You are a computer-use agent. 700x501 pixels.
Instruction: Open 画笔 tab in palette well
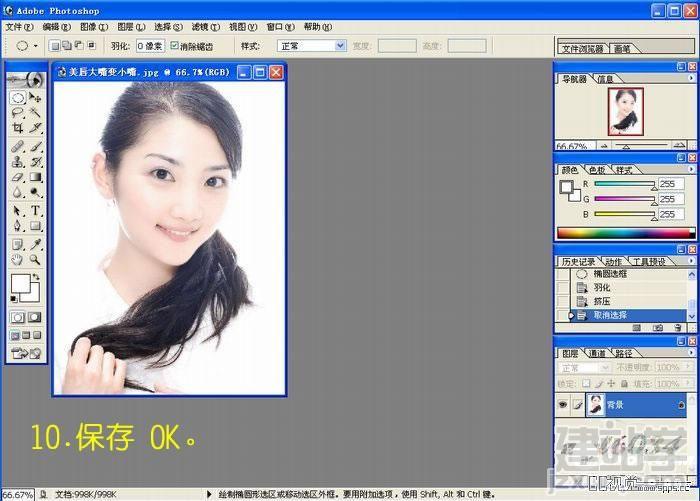pyautogui.click(x=622, y=49)
